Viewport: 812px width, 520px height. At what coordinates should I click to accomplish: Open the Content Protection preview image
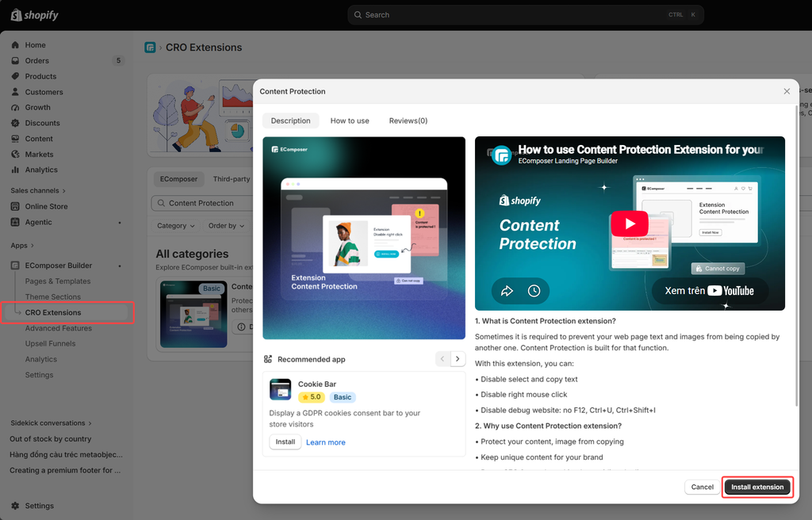click(x=364, y=238)
